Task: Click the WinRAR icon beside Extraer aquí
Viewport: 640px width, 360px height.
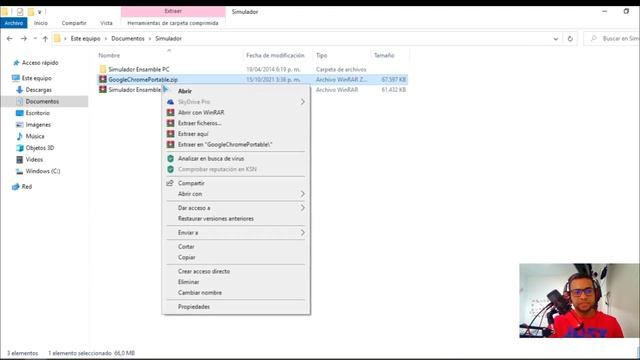Action: pos(171,133)
